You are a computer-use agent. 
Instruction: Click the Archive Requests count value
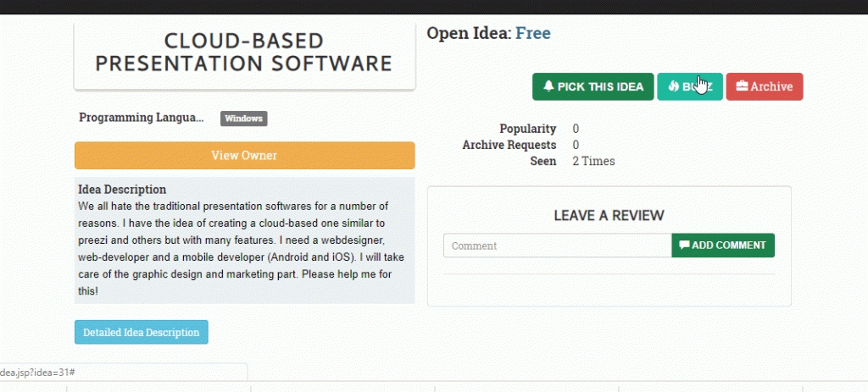tap(576, 145)
